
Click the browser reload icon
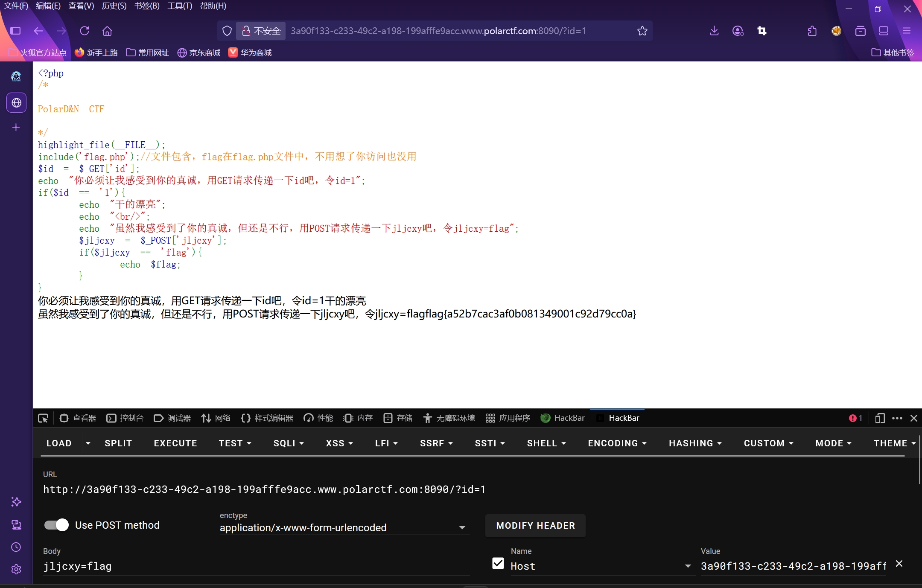85,31
